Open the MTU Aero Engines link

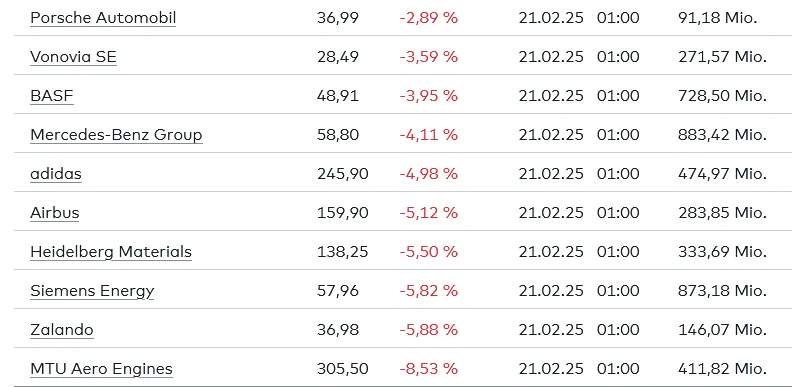point(101,369)
